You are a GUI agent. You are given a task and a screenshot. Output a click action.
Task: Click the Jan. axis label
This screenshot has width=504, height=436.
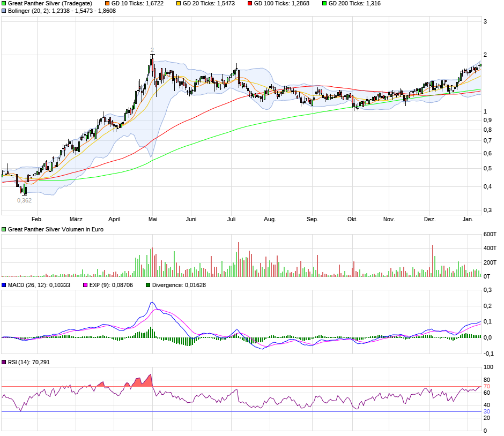[468, 219]
